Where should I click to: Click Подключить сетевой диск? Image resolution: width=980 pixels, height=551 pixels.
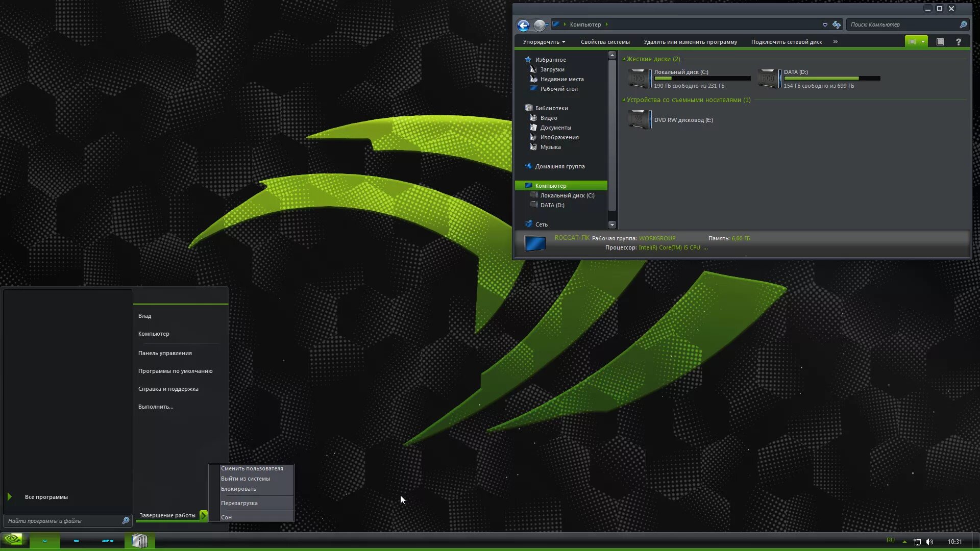tap(787, 42)
